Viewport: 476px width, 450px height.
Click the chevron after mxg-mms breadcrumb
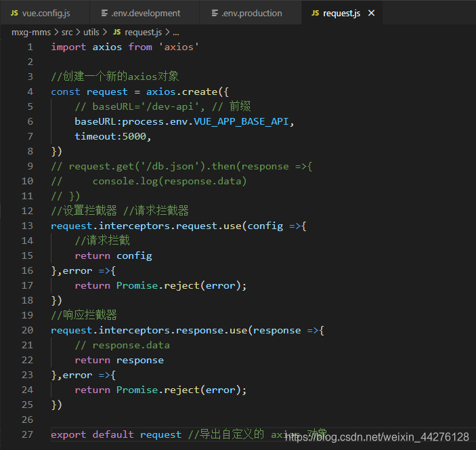coord(56,33)
